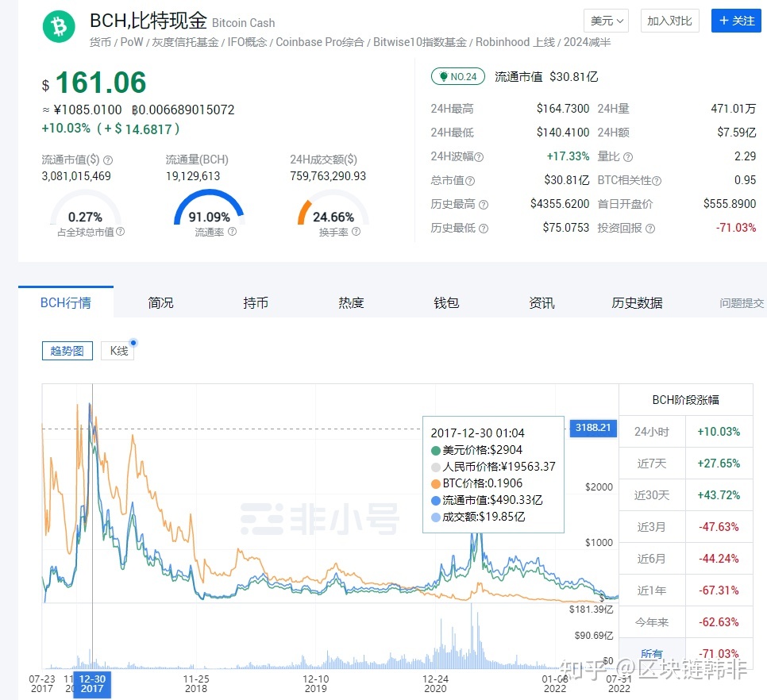This screenshot has height=700, width=767.
Task: Click the 24H最高 $164.7300 value
Action: pyautogui.click(x=562, y=109)
